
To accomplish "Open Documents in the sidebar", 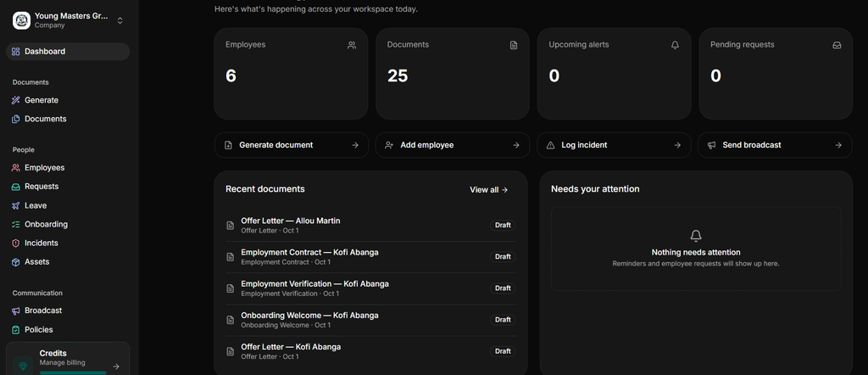I will pyautogui.click(x=68, y=119).
